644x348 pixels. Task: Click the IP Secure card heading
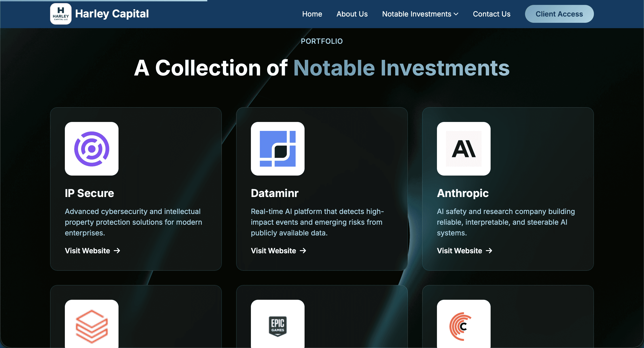89,193
